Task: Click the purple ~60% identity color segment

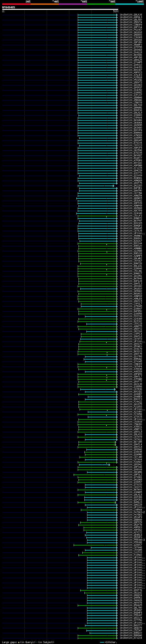Action: (x=73, y=4)
